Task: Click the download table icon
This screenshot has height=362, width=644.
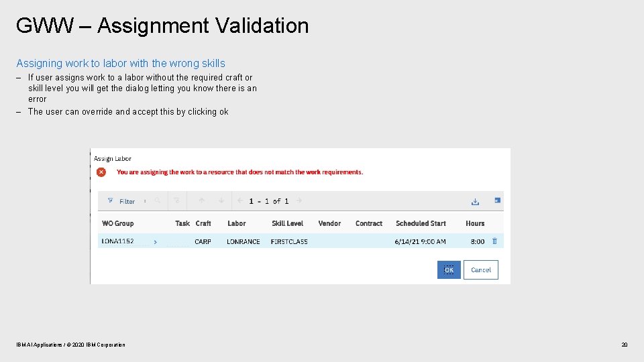Action: click(x=475, y=202)
